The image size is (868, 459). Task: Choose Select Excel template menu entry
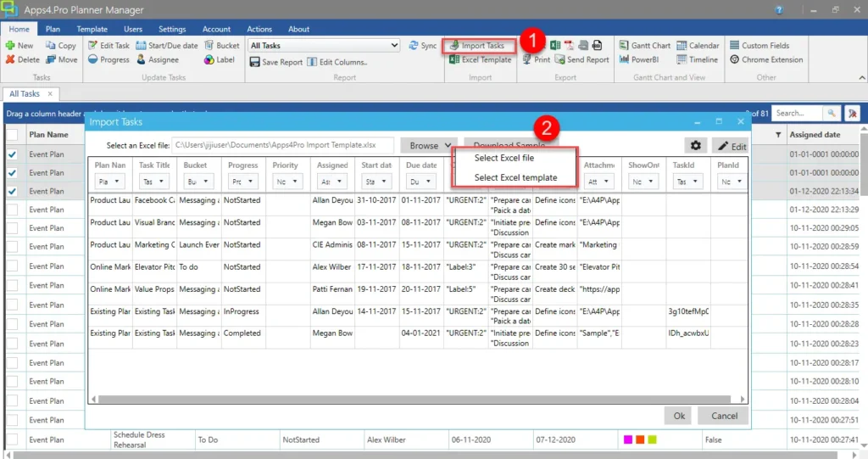tap(515, 177)
